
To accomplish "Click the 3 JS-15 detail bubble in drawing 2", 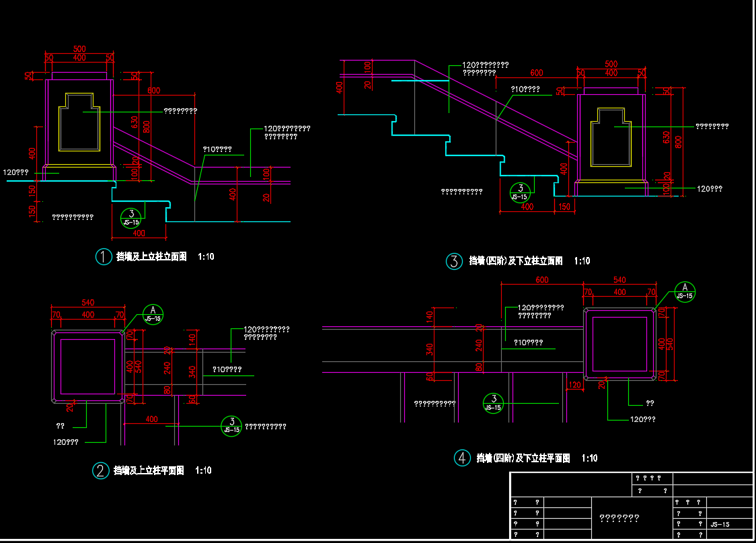I will tap(231, 426).
